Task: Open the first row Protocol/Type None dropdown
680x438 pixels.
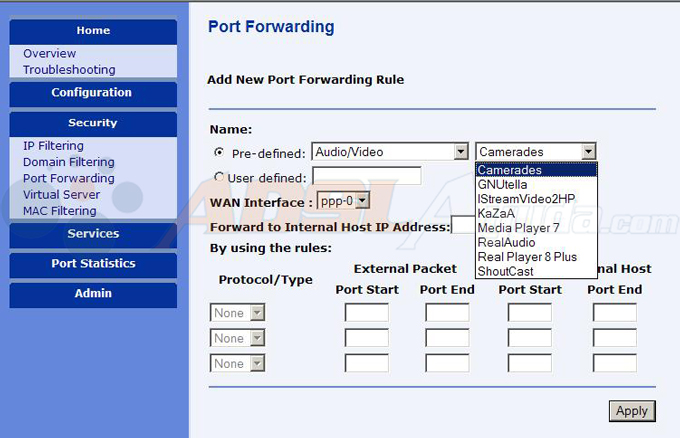Action: [x=237, y=313]
